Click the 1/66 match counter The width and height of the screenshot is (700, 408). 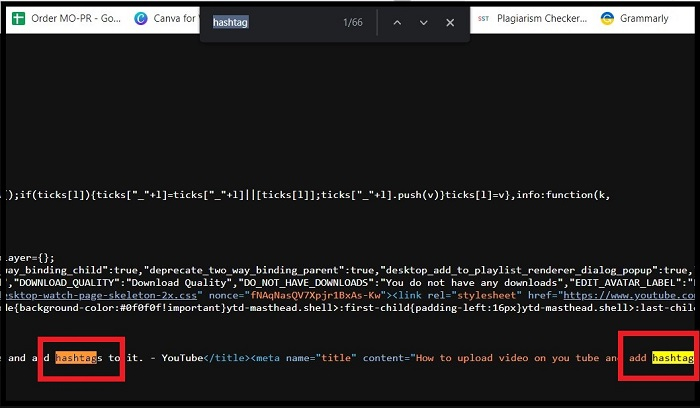tap(353, 22)
